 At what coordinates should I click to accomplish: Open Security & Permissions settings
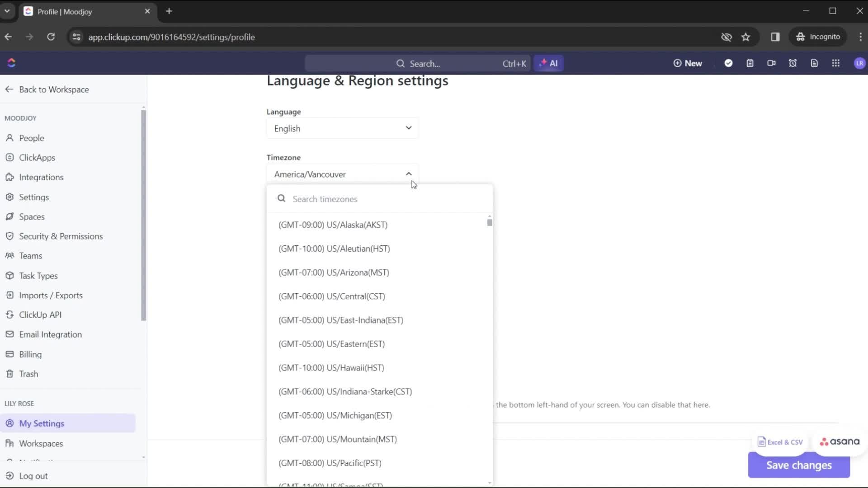pos(61,236)
